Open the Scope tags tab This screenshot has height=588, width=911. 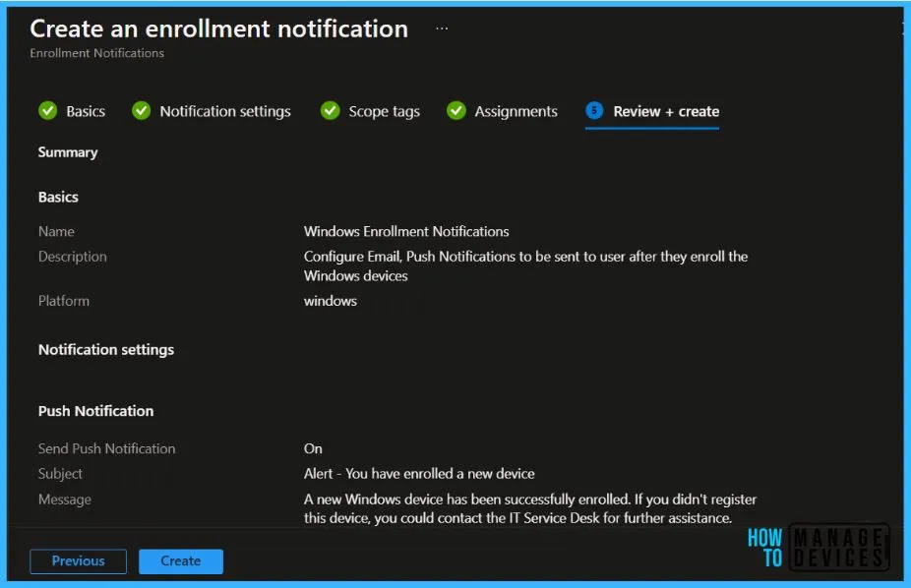coord(384,112)
